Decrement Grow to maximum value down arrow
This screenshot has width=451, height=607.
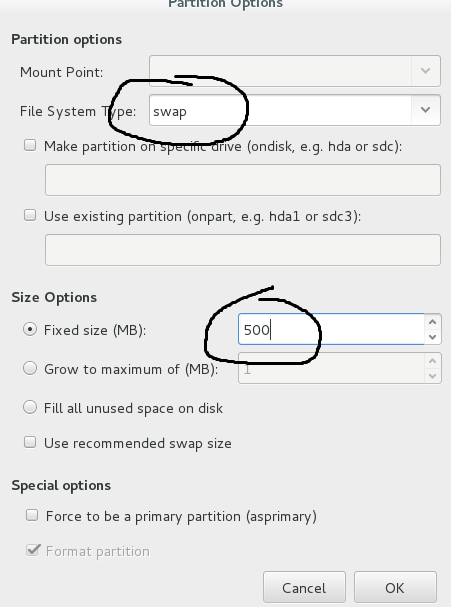[x=432, y=376]
